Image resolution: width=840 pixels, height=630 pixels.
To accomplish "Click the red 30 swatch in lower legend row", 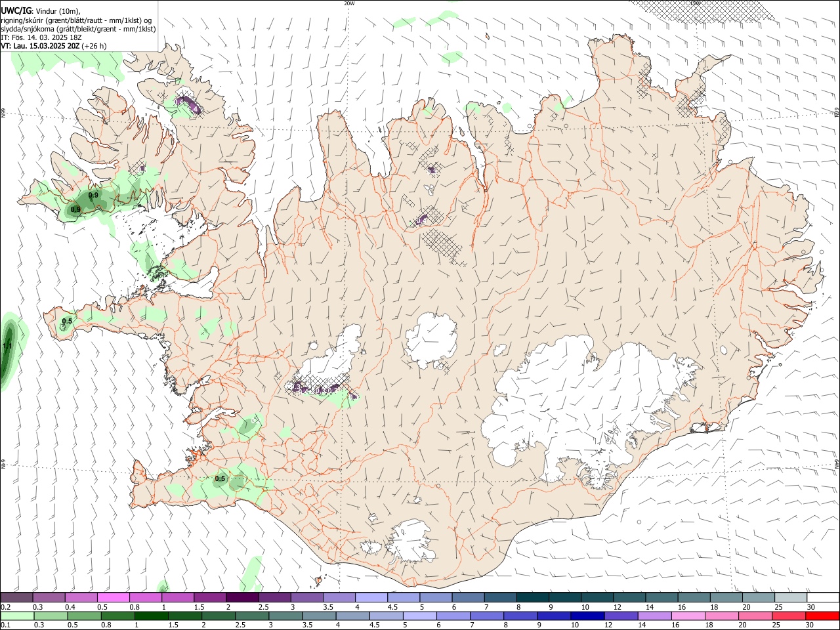I will click(822, 616).
